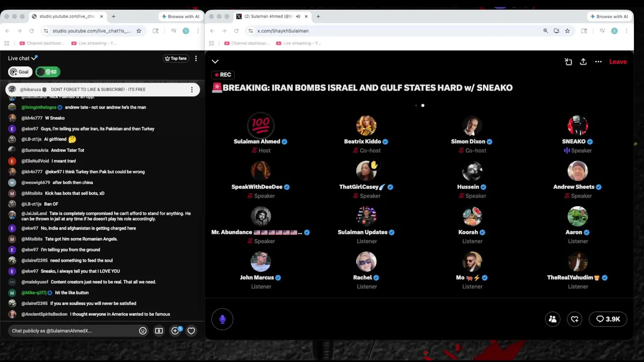Leave the Space
644x362 pixels.
(x=618, y=61)
